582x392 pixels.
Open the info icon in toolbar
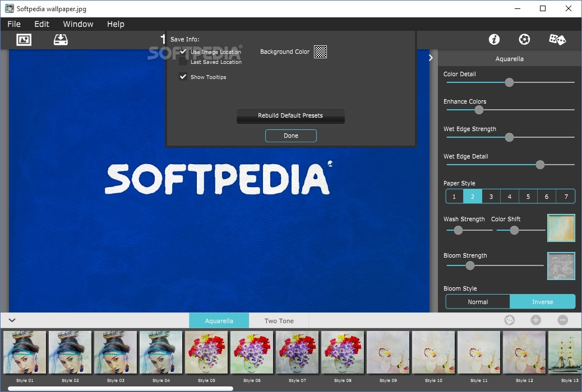tap(494, 39)
